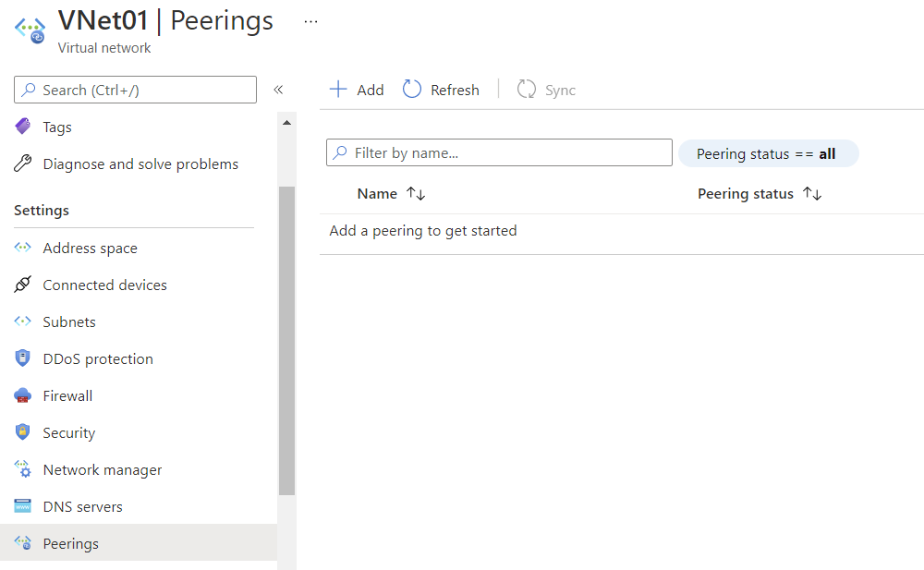Click the Settings section heading
The image size is (924, 570).
pyautogui.click(x=42, y=210)
